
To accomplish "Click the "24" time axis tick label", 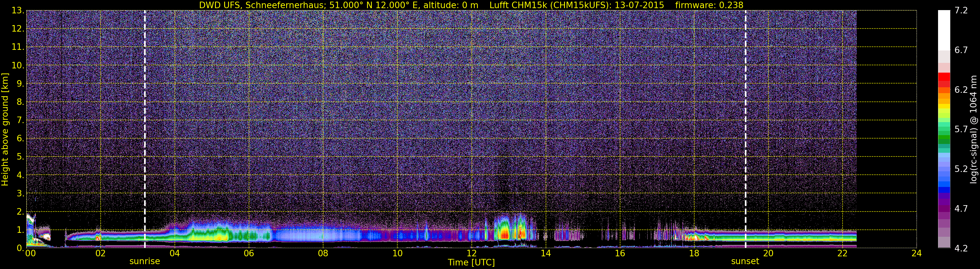I will click(x=917, y=254).
